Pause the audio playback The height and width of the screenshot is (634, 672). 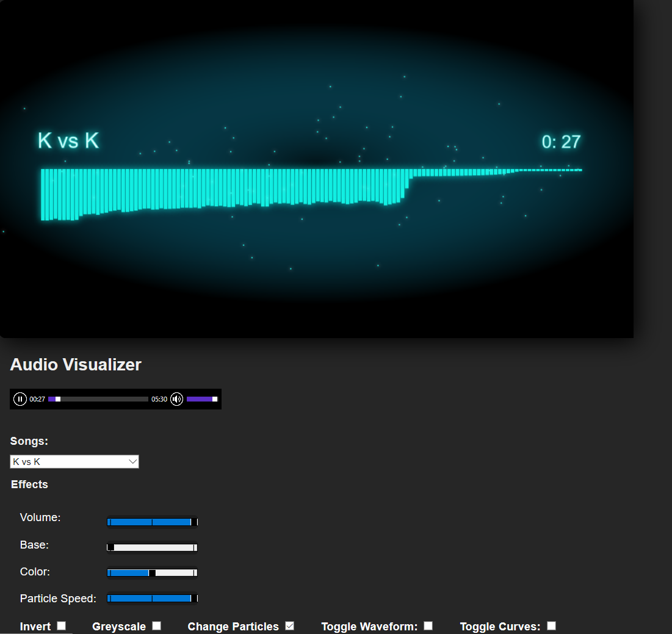(x=20, y=399)
